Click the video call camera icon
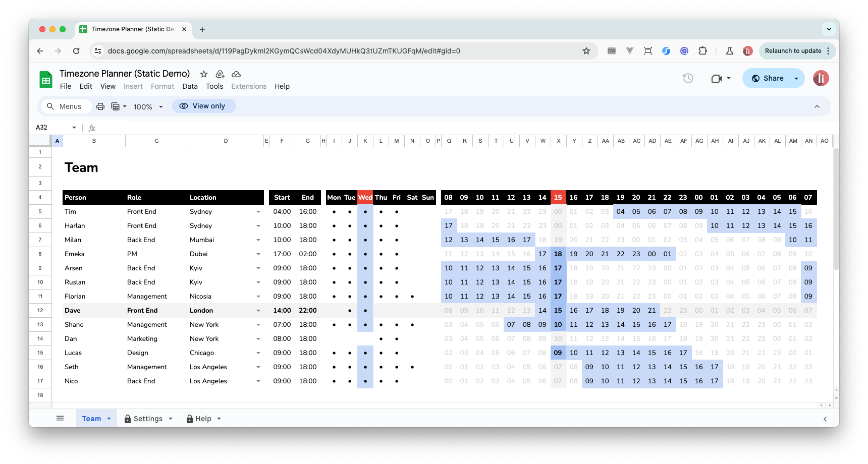 [x=716, y=78]
